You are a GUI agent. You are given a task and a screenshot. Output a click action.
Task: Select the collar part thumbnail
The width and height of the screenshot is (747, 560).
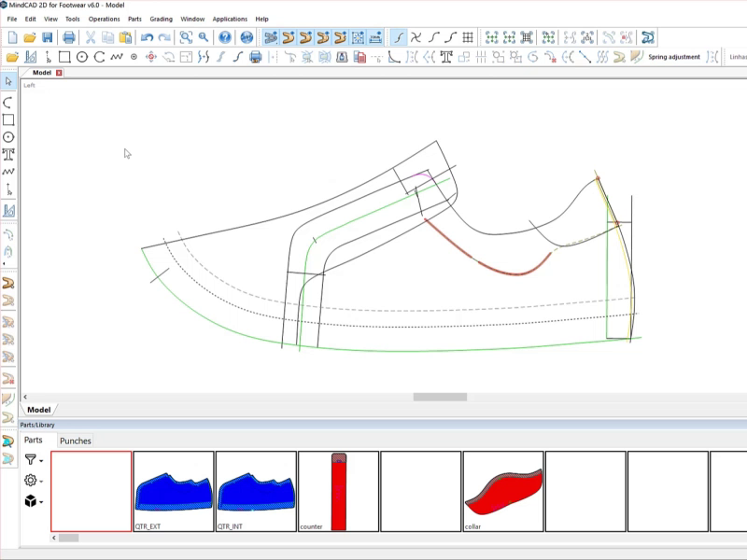click(x=503, y=492)
